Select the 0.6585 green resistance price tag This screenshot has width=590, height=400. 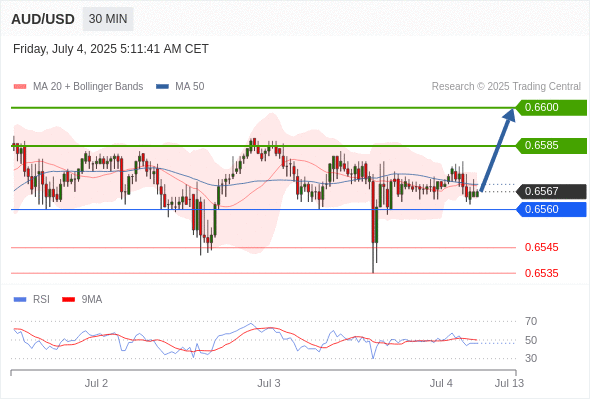pyautogui.click(x=551, y=146)
